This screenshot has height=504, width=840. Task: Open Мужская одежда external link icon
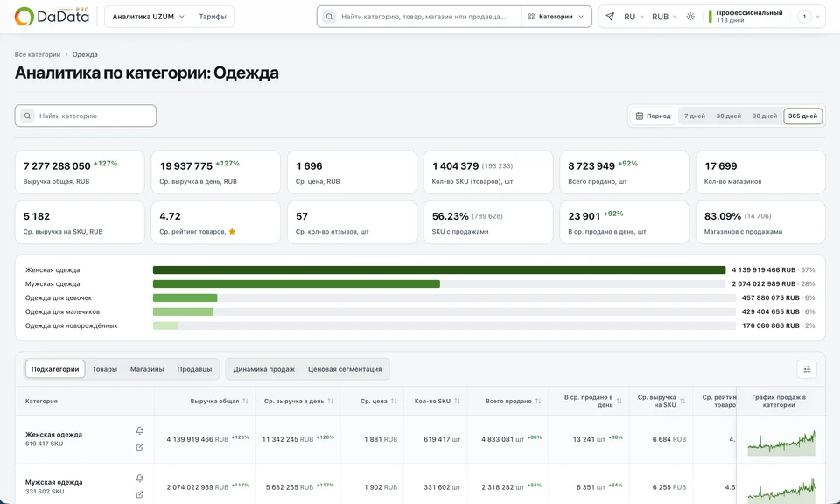pos(140,495)
